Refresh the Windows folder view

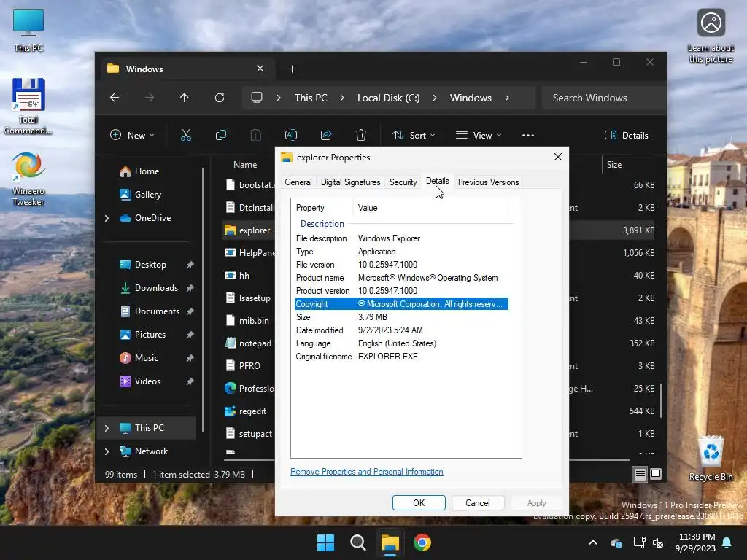(x=220, y=98)
